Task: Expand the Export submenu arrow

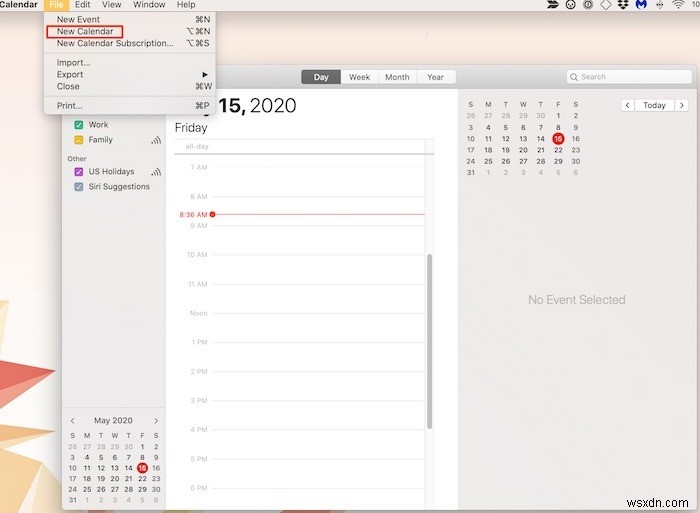Action: coord(205,75)
